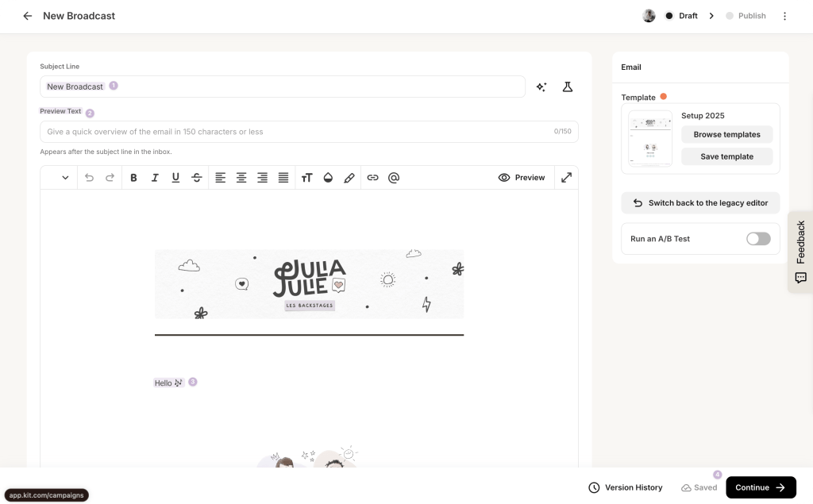Open the three-dot overflow menu top right

point(784,15)
